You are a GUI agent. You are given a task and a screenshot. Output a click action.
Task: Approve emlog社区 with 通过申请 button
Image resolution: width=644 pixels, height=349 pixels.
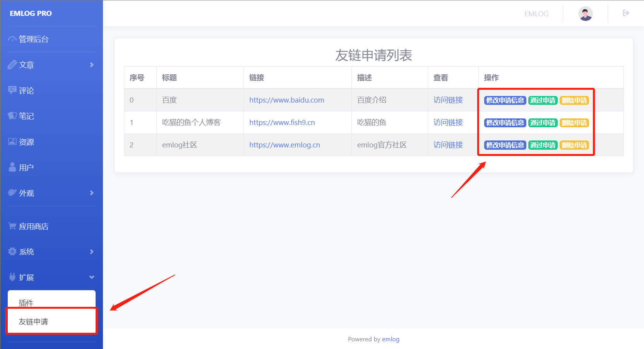(543, 145)
